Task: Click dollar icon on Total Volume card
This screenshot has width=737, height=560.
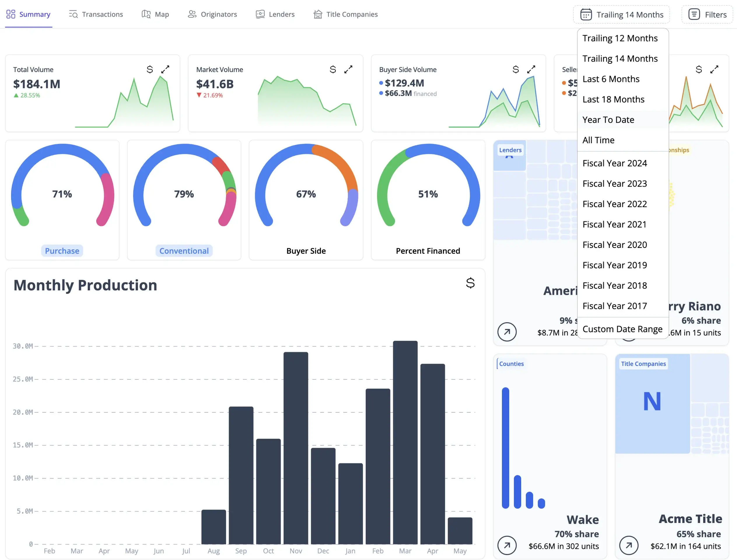Action: pyautogui.click(x=150, y=69)
